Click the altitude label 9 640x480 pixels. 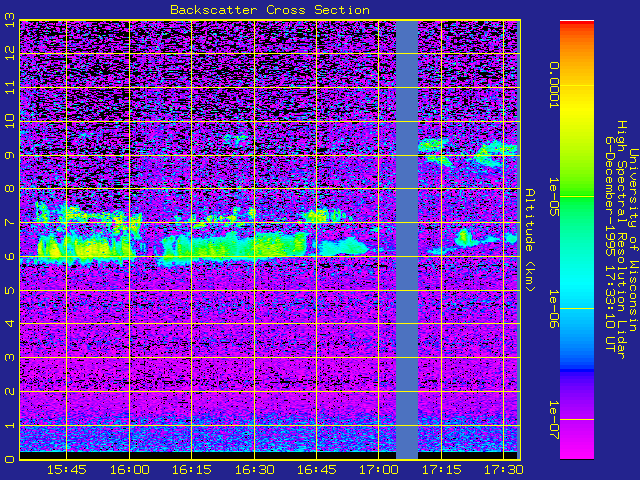[10, 155]
